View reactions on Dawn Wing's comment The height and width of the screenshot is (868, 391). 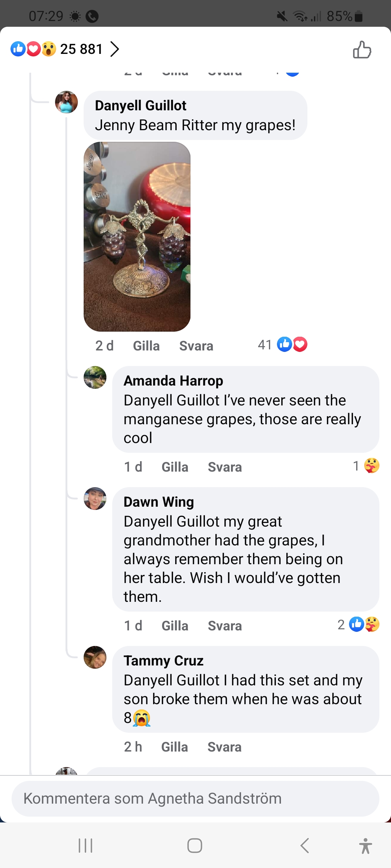[359, 625]
